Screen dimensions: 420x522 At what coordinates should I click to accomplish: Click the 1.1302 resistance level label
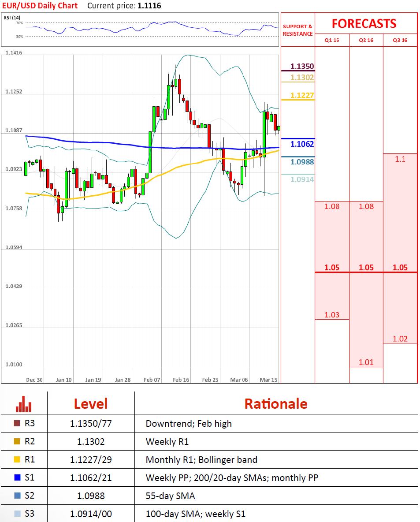click(302, 78)
